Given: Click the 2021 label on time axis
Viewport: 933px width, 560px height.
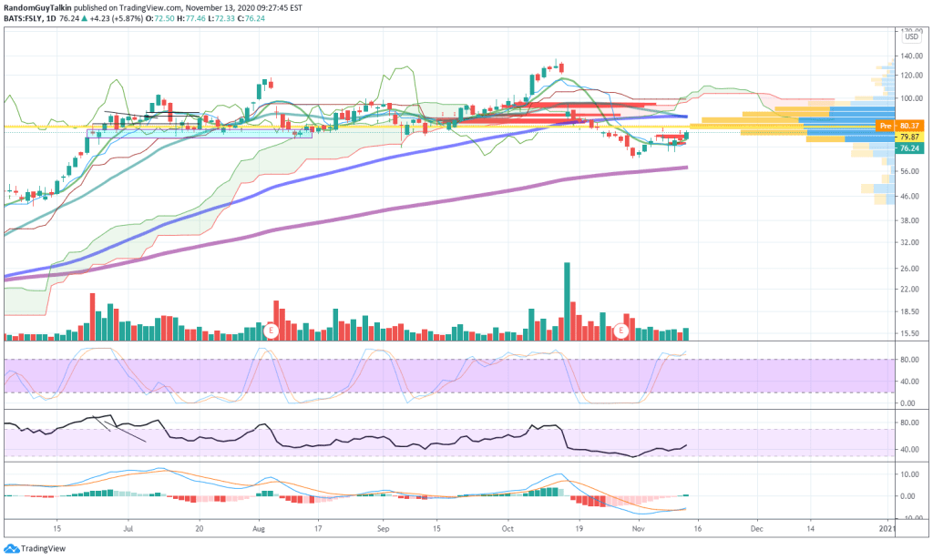Looking at the screenshot, I should coord(888,528).
